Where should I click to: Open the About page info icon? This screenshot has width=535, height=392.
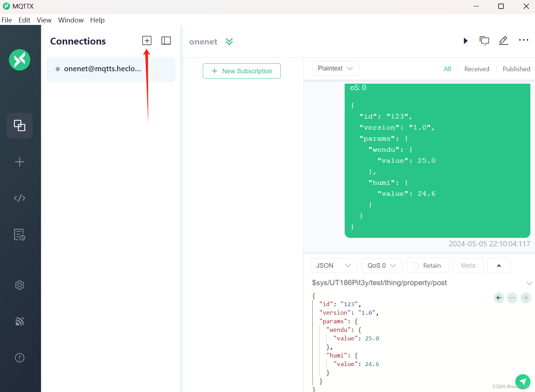[x=20, y=358]
